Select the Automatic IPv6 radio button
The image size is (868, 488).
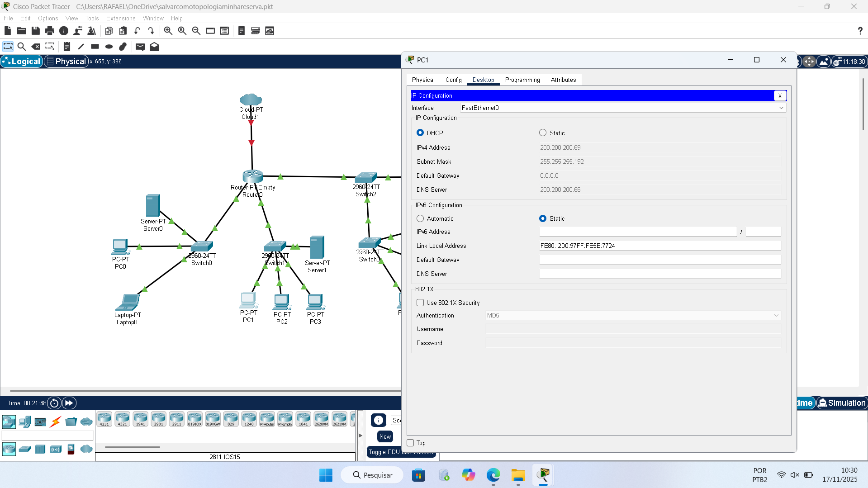click(420, 218)
